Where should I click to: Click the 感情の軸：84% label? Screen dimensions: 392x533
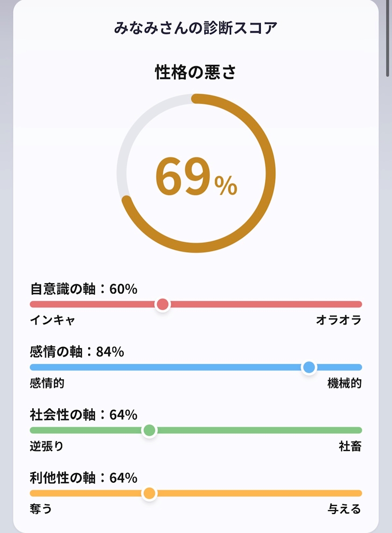[77, 352]
